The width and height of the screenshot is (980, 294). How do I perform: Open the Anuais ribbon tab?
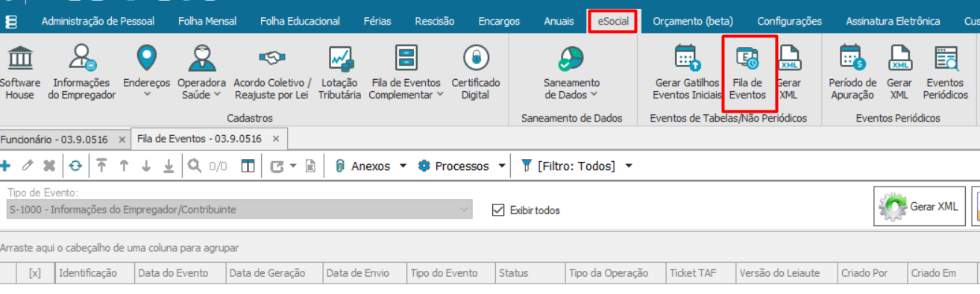(559, 22)
